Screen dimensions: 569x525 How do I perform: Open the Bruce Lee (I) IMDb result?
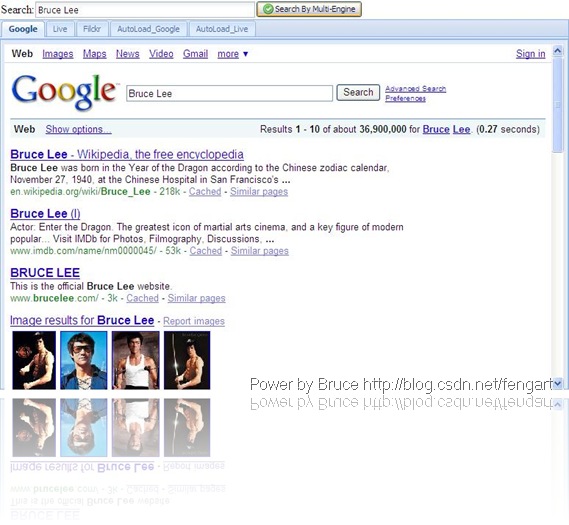45,213
